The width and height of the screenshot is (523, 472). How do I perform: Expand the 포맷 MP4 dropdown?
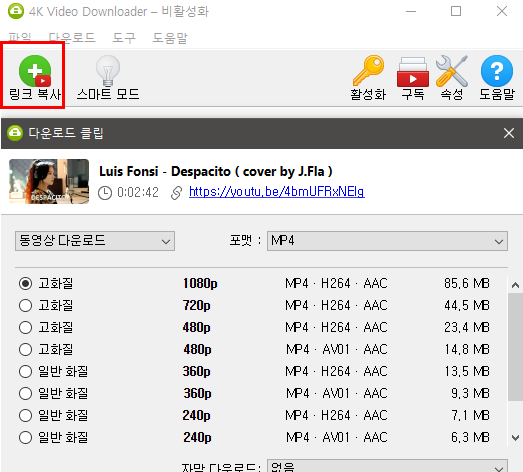pyautogui.click(x=387, y=241)
